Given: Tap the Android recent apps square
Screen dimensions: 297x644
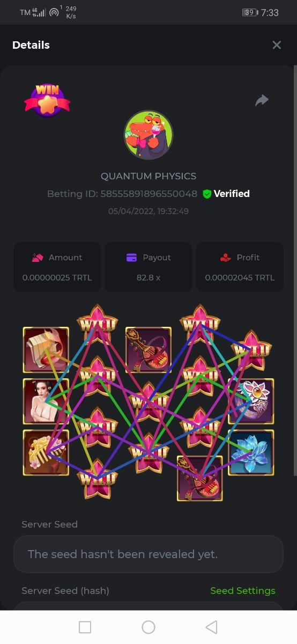Looking at the screenshot, I should 85,627.
